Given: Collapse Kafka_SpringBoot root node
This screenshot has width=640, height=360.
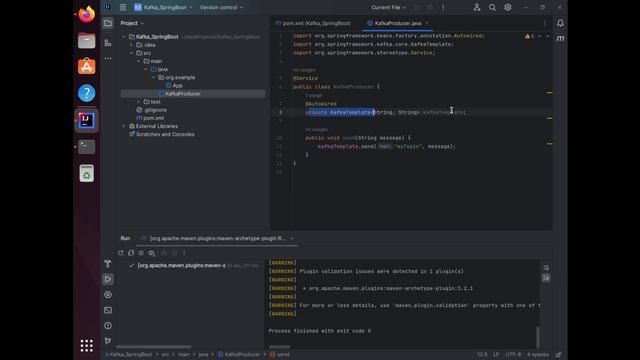Looking at the screenshot, I should tap(124, 37).
